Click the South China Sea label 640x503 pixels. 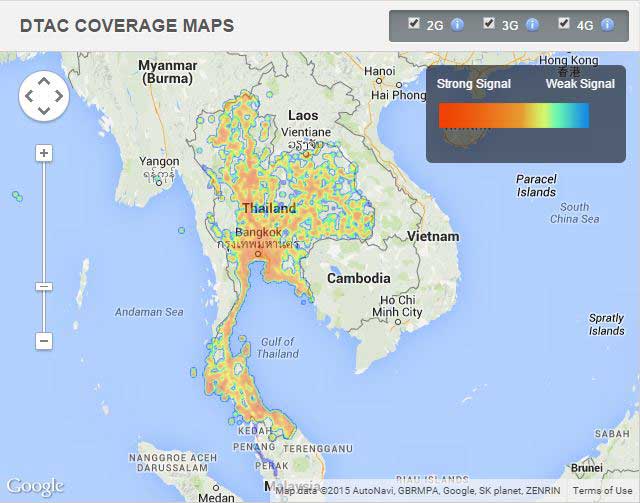point(575,213)
